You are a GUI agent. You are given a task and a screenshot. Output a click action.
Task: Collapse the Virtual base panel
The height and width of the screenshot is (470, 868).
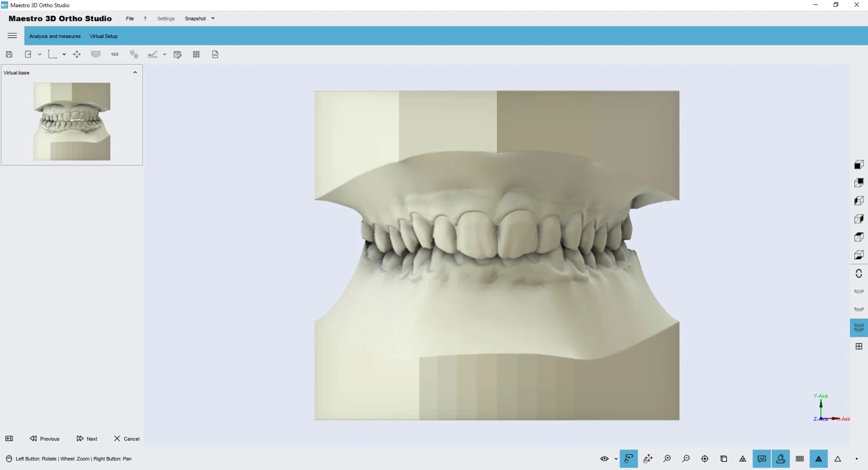tap(135, 72)
